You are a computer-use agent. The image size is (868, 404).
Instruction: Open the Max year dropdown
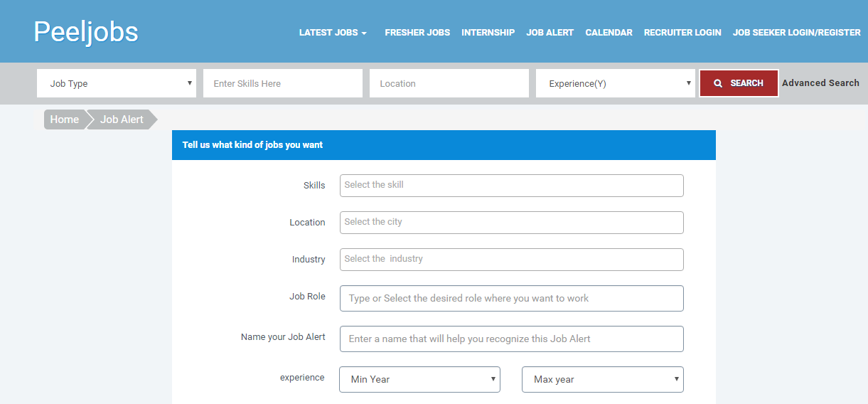(603, 380)
